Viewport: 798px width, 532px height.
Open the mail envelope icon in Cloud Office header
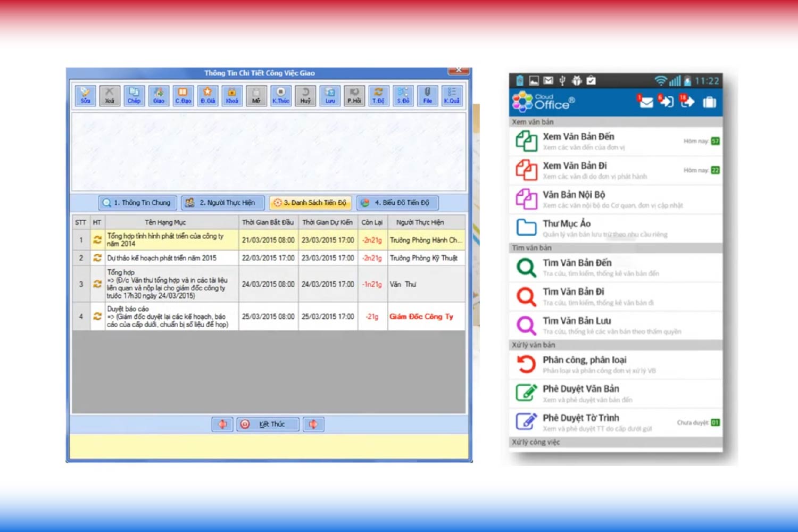[x=645, y=101]
